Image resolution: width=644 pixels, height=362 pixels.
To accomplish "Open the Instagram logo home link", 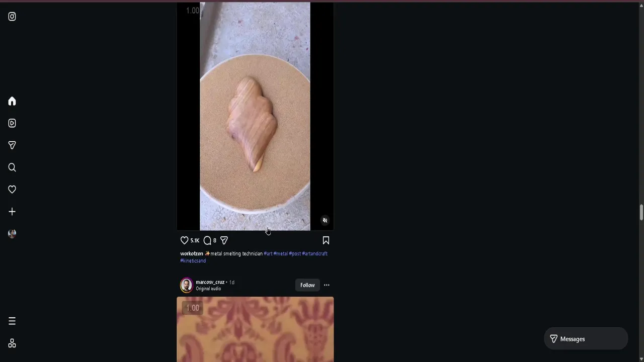I will point(12,17).
